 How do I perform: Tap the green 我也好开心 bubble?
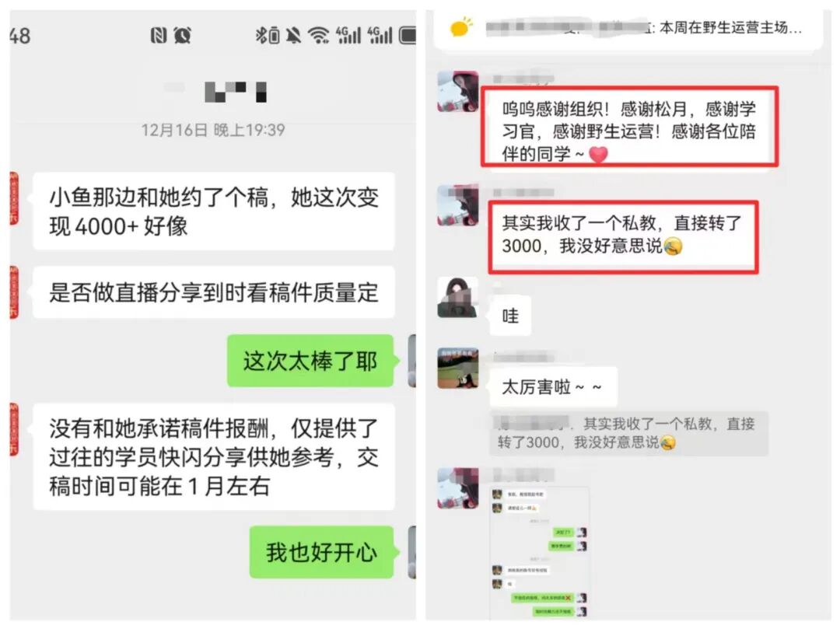322,552
